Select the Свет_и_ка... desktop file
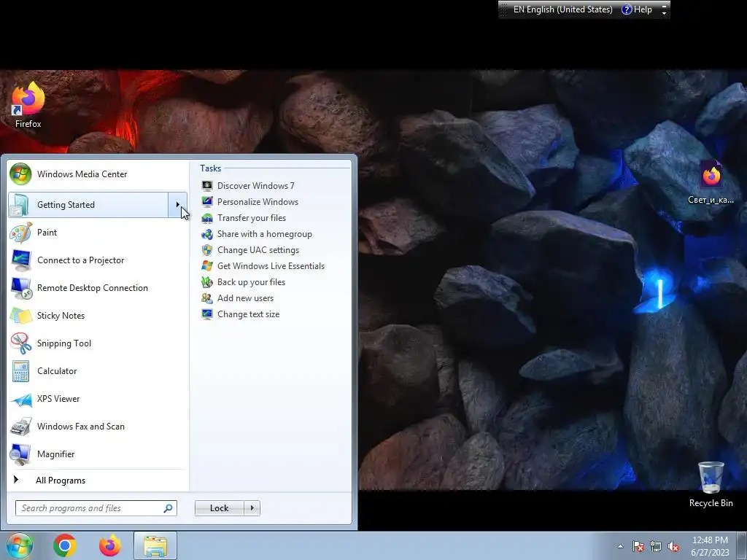Screen dimensions: 747x560 click(711, 182)
